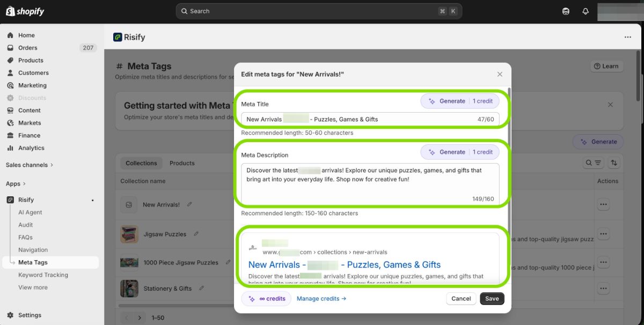Cancel editing meta tags

[x=461, y=299]
